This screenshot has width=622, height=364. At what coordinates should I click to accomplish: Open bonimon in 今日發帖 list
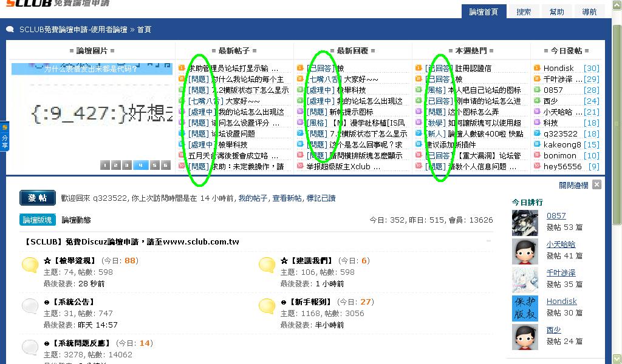pyautogui.click(x=559, y=156)
